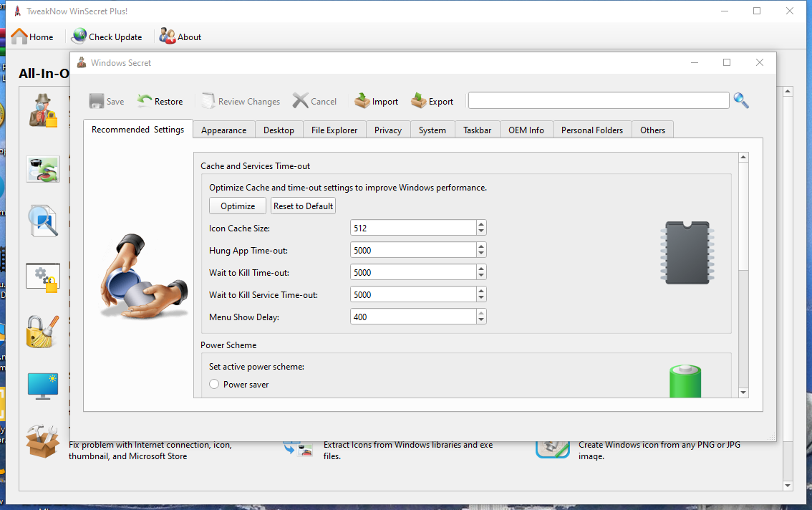This screenshot has width=812, height=510.
Task: Click the Wait to Kill Time-out field
Action: coord(413,273)
